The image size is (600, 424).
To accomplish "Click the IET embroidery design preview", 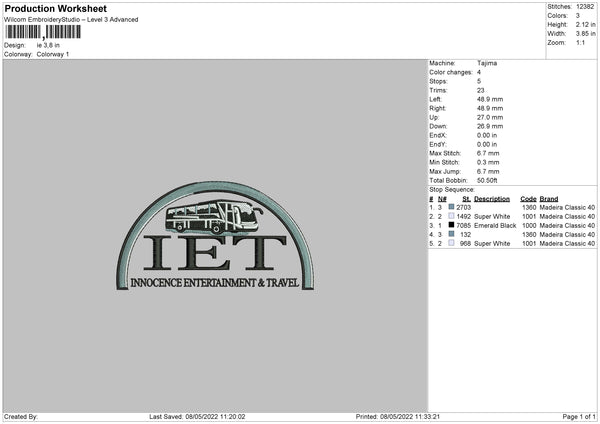I will coord(215,236).
